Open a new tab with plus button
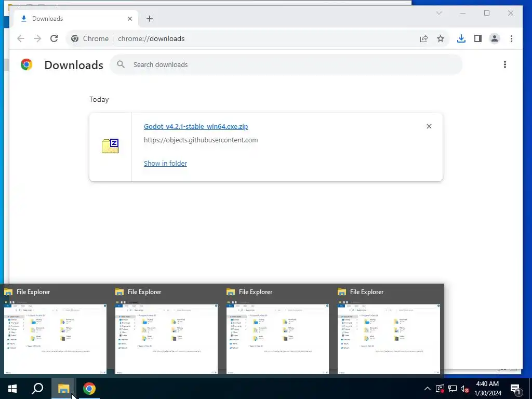The width and height of the screenshot is (532, 399). [150, 19]
